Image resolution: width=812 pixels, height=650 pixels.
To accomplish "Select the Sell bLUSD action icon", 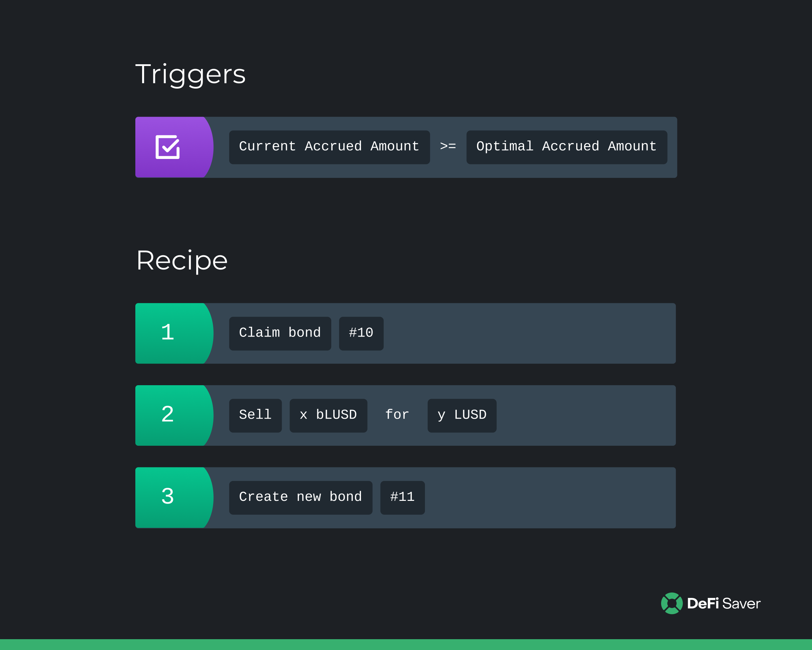I will tap(168, 414).
